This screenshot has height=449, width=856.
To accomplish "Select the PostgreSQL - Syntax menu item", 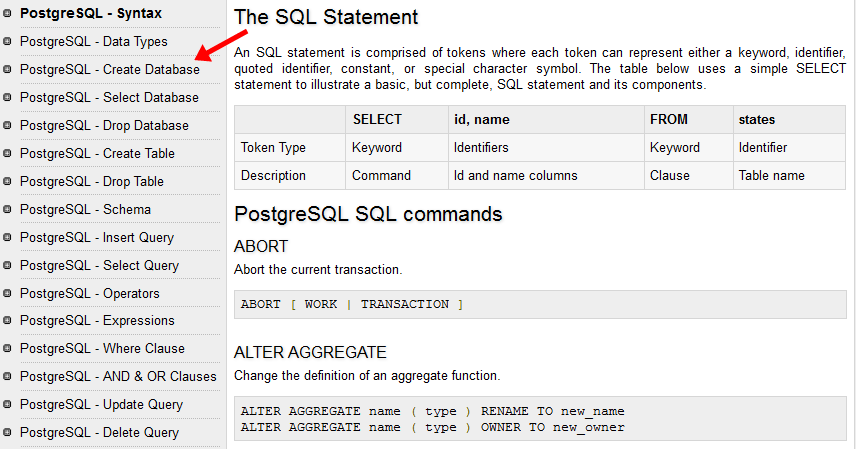I will point(90,14).
